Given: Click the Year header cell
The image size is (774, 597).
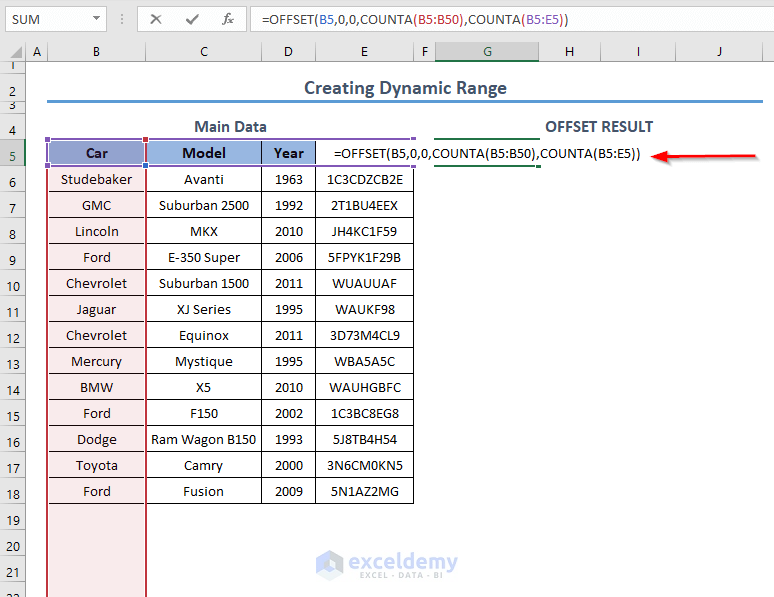Looking at the screenshot, I should 289,153.
